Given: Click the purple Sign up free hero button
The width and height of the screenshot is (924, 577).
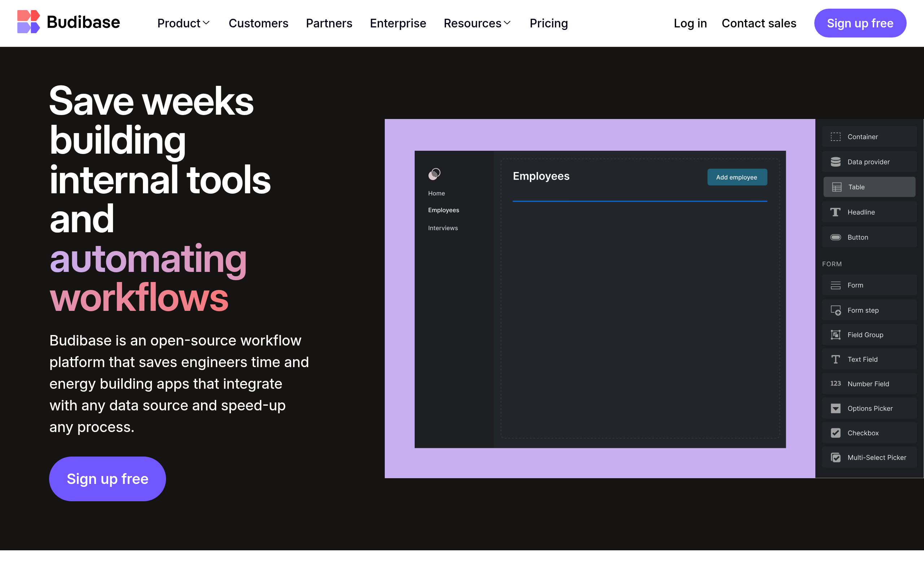Looking at the screenshot, I should (x=107, y=478).
